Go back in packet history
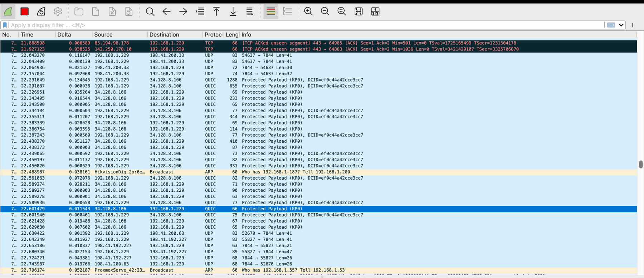This screenshot has width=644, height=278. coord(166,11)
